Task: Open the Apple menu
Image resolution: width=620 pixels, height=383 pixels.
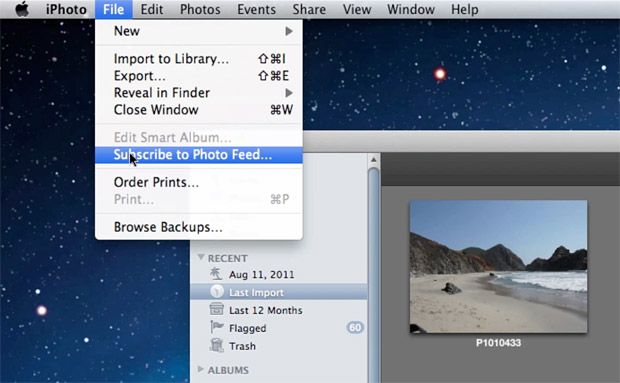Action: click(x=22, y=9)
